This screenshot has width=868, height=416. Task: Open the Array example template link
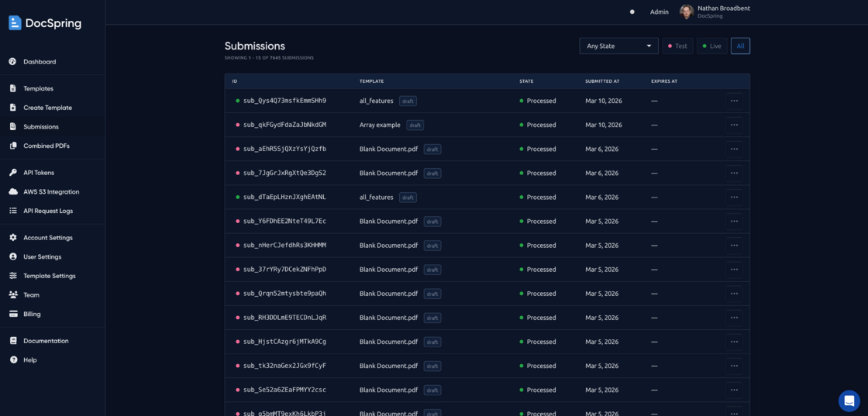pyautogui.click(x=380, y=125)
